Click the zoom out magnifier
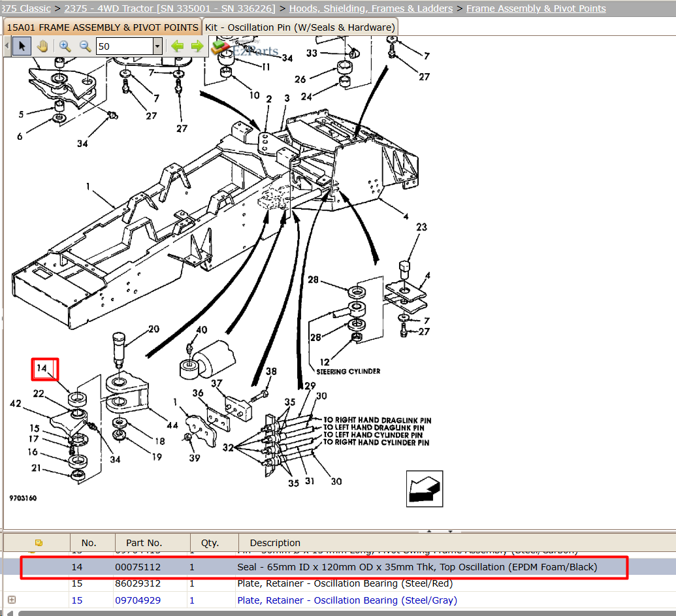Screen dimensions: 676x616 (x=85, y=46)
